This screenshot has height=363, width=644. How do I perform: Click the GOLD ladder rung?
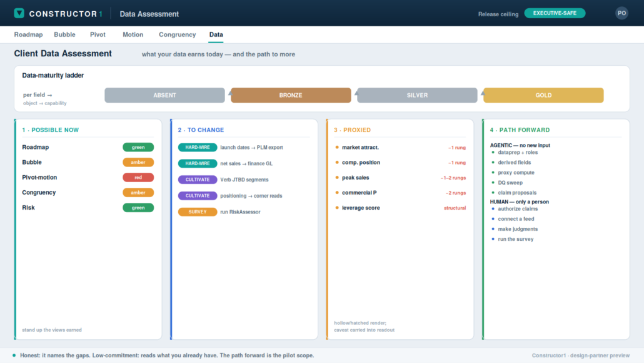543,95
